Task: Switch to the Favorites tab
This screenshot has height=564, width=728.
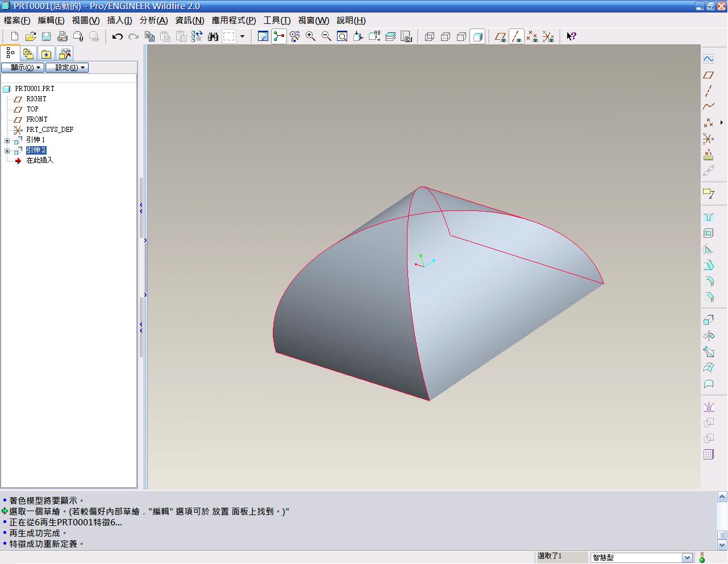Action: tap(47, 53)
